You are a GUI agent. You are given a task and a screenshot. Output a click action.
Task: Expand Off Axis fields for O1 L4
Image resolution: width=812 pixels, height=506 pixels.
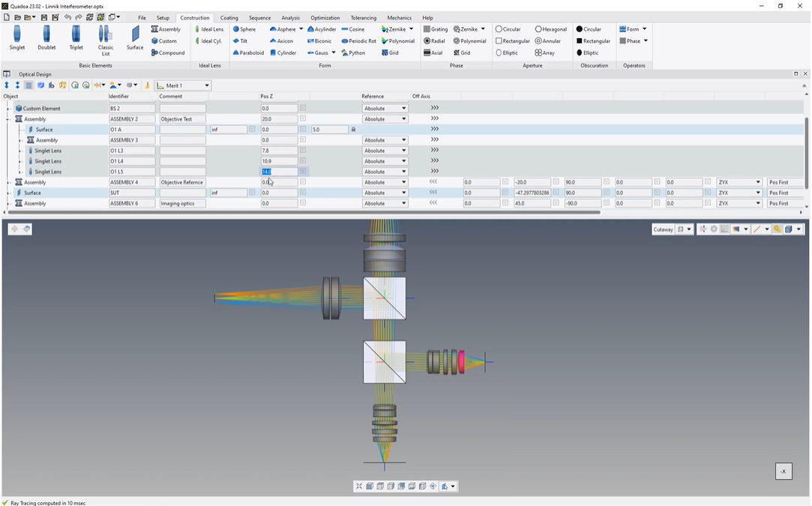point(434,161)
